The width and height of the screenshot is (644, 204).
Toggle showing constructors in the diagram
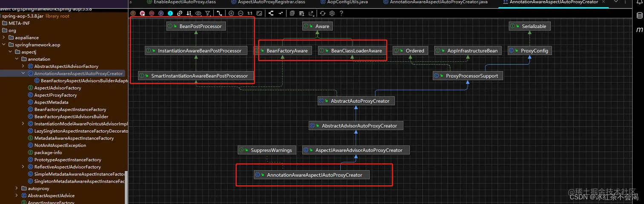click(142, 14)
